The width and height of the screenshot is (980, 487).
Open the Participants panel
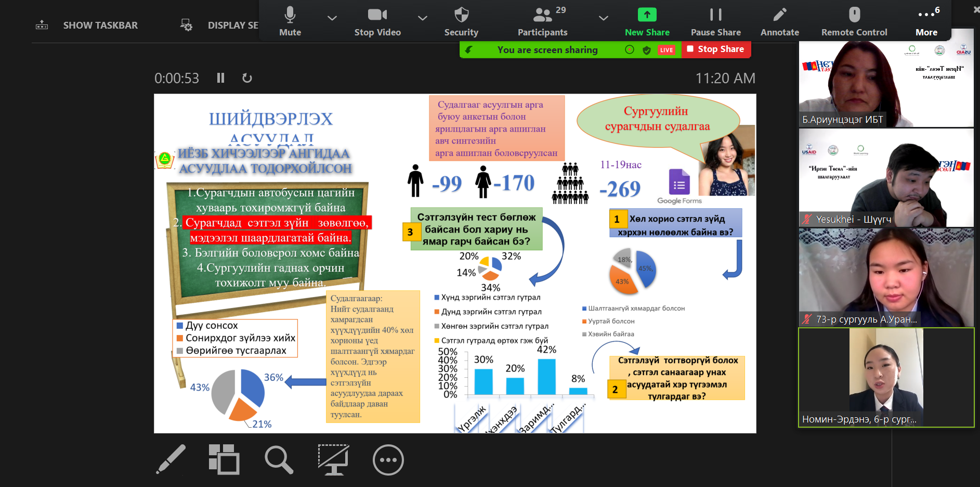click(542, 21)
